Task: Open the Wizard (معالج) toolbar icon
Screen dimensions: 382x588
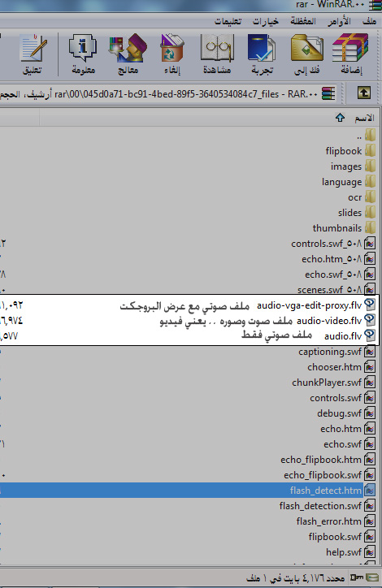Action: click(x=128, y=48)
